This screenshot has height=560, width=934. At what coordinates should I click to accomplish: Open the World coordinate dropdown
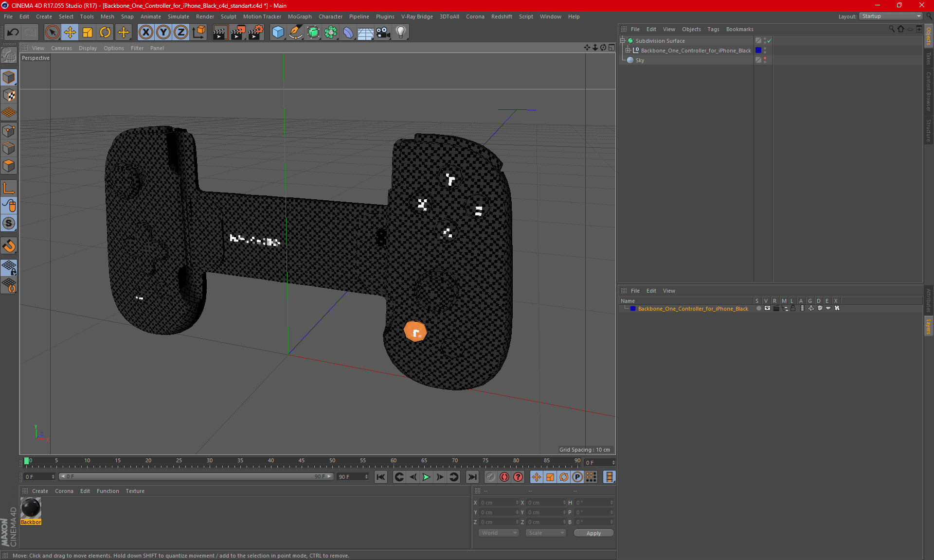(x=499, y=533)
